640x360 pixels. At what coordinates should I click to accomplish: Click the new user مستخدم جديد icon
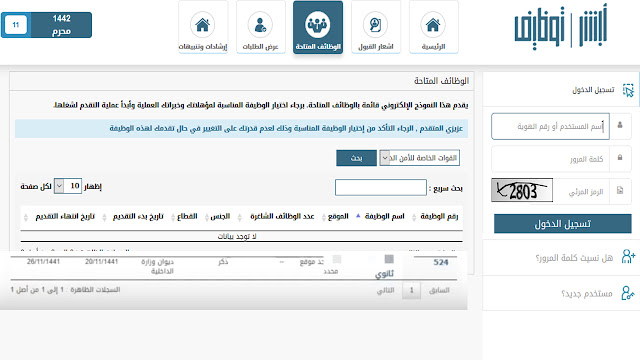[628, 293]
